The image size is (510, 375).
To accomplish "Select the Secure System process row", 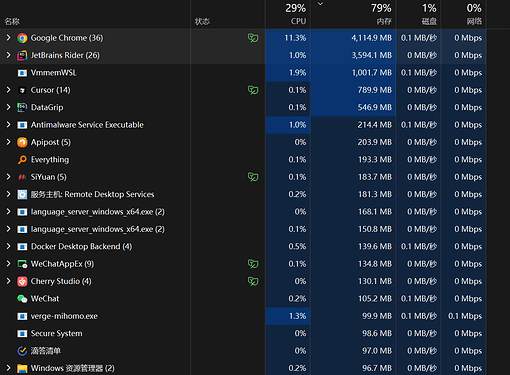I will tap(243, 333).
